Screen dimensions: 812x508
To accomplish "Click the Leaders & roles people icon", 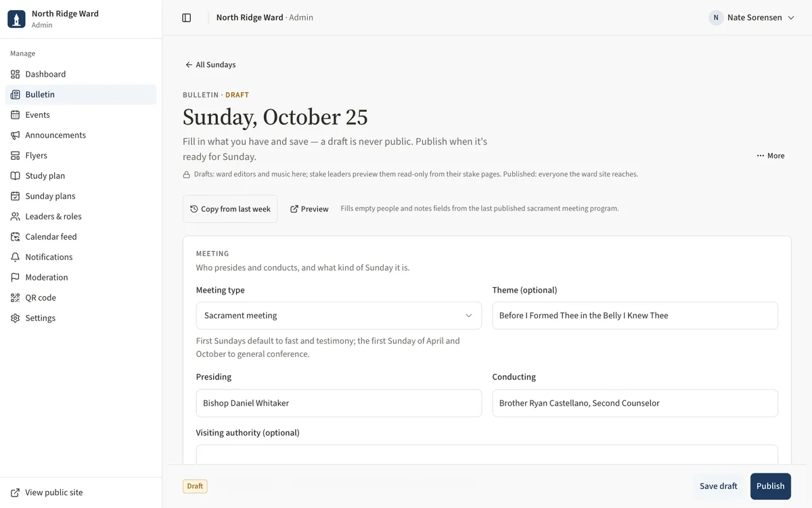I will pyautogui.click(x=16, y=217).
